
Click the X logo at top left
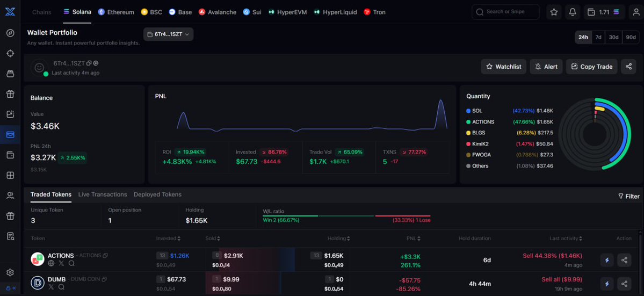(10, 12)
